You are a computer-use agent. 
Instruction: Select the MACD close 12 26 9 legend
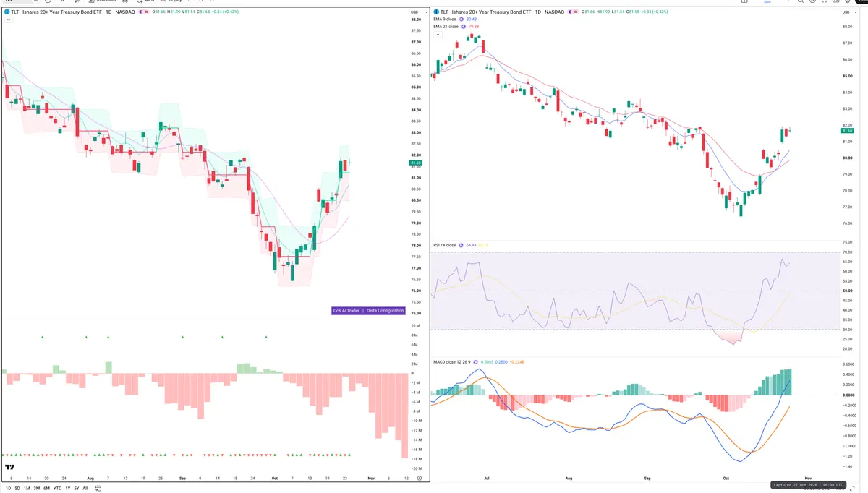pyautogui.click(x=452, y=362)
